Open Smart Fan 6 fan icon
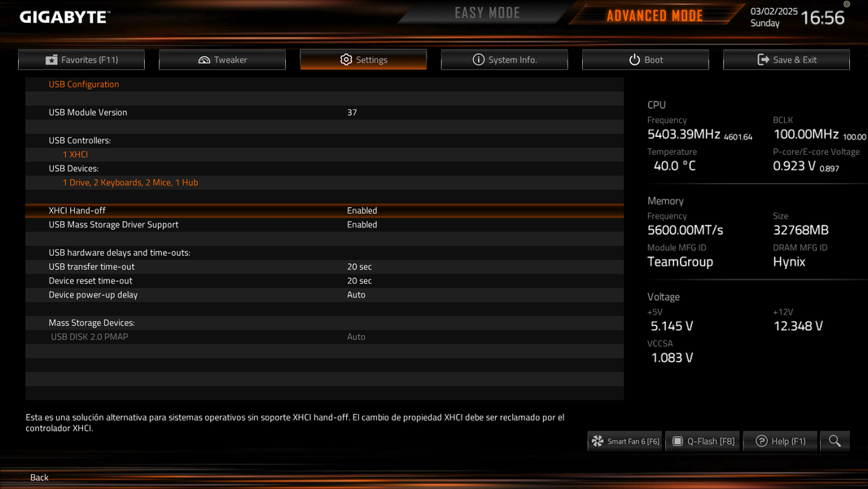 pyautogui.click(x=598, y=441)
